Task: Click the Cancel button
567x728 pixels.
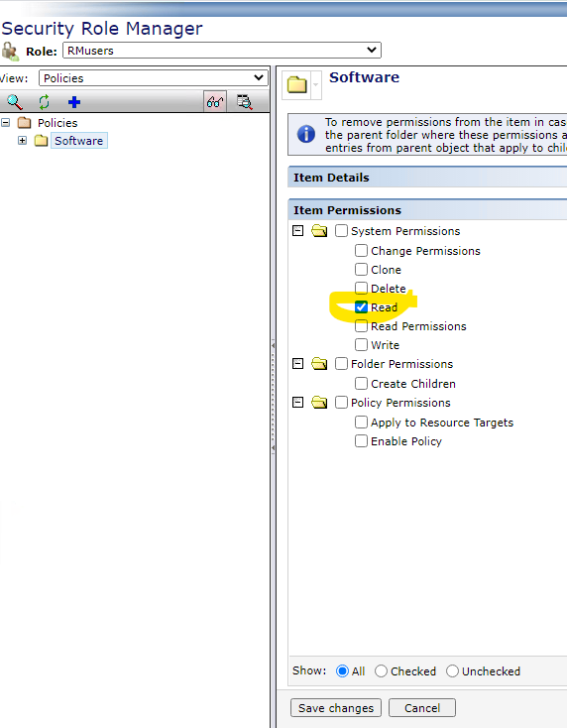Action: point(422,707)
